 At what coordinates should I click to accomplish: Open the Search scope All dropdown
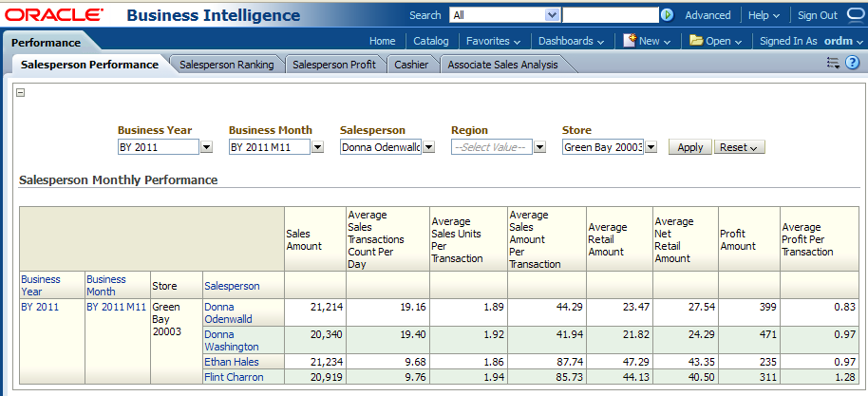click(552, 15)
